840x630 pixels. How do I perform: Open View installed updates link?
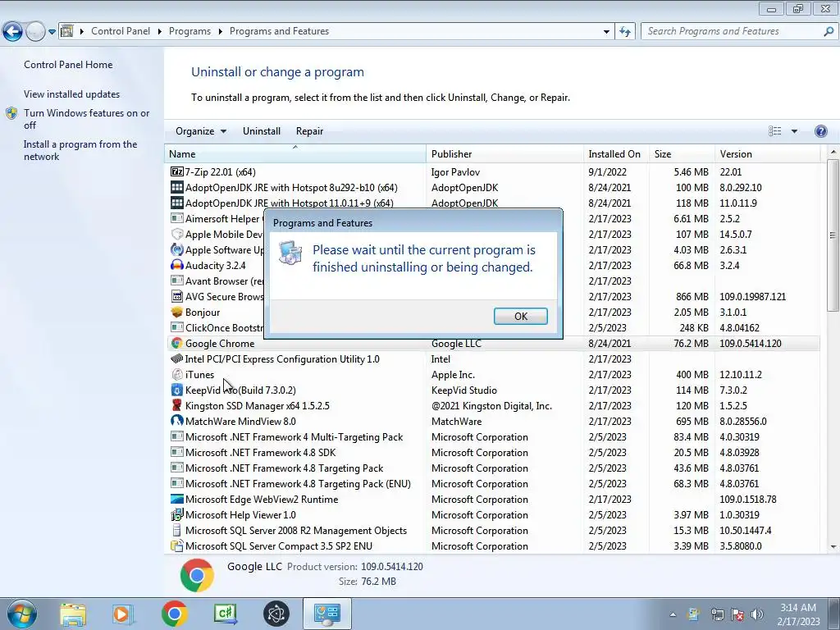point(72,94)
